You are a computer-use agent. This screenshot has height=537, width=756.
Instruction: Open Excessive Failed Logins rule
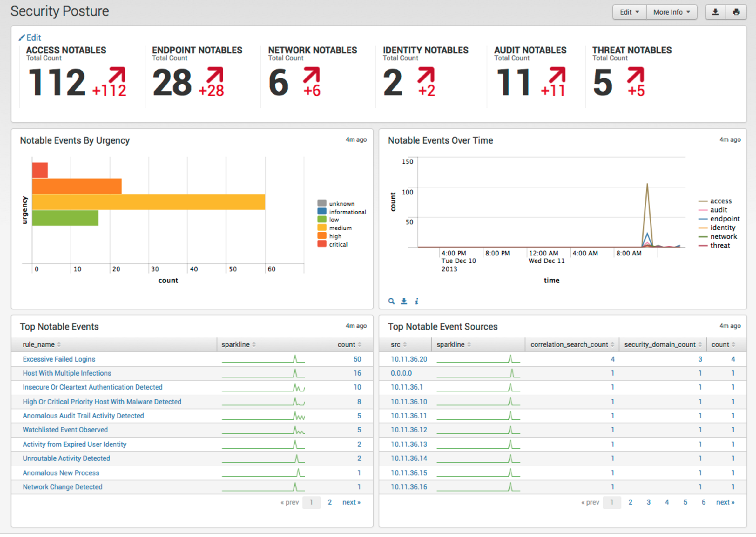click(x=59, y=359)
